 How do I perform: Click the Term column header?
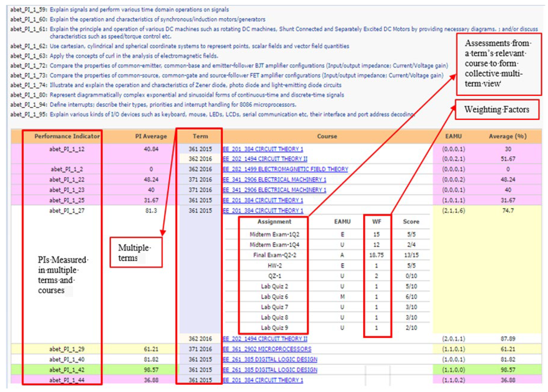200,136
